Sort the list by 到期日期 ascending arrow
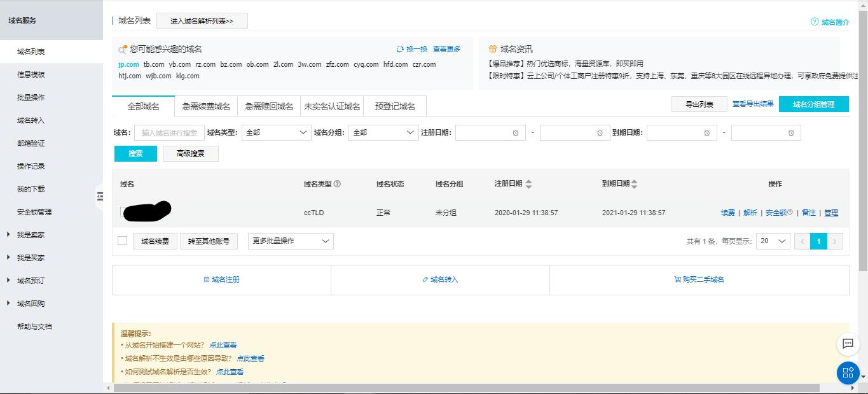 [634, 181]
